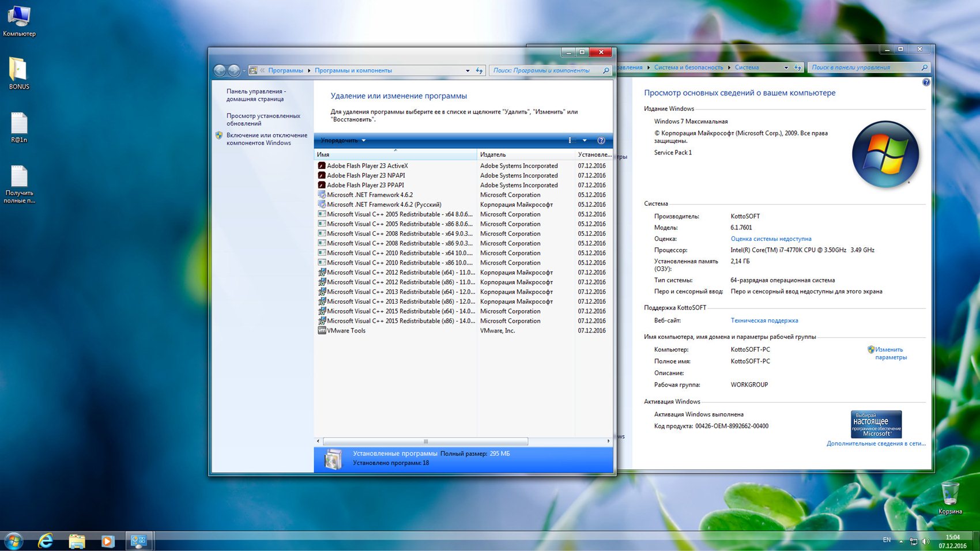Screen dimensions: 980x551
Task: Click the EN language indicator
Action: 887,540
